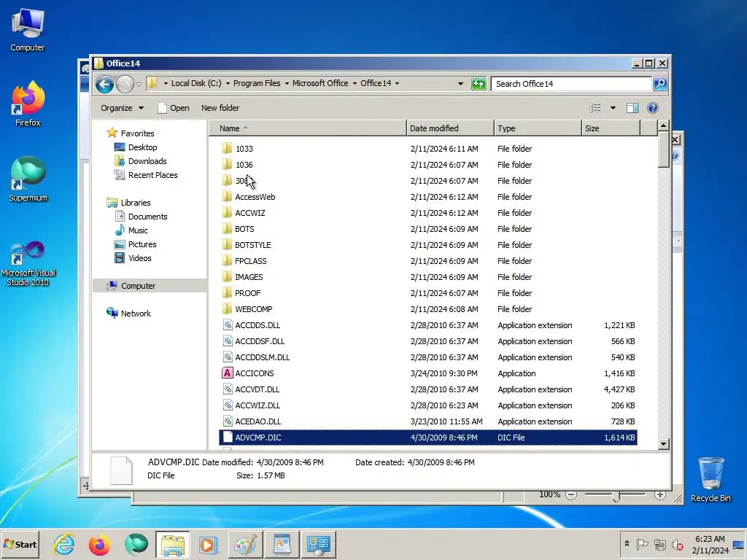Click the Action Center flag tray icon
747x560 pixels.
tap(642, 544)
